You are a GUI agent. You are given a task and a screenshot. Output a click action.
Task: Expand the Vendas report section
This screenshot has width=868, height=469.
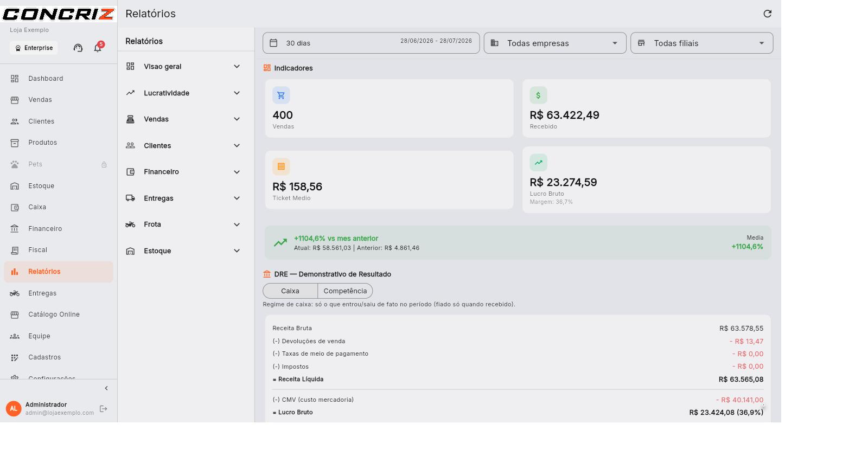coord(186,119)
